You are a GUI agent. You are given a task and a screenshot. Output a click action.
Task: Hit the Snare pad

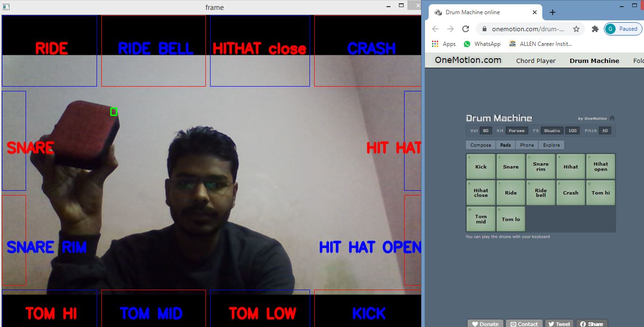511,166
